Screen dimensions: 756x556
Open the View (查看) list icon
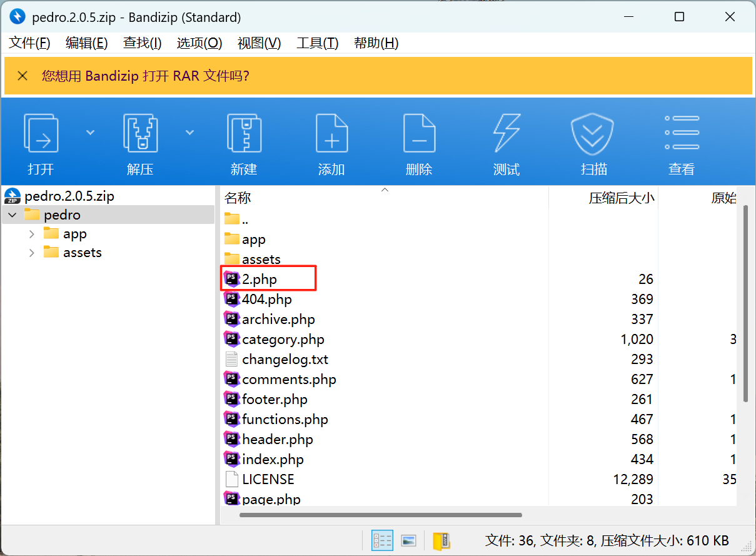(682, 133)
